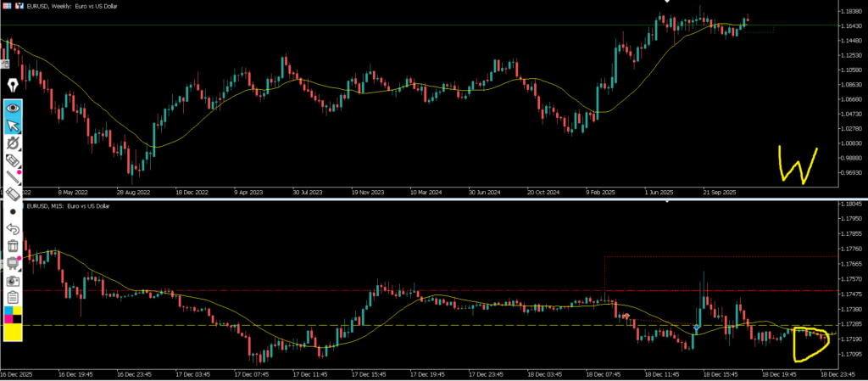This screenshot has width=868, height=381.
Task: Select the eraser tool
Action: click(x=13, y=193)
